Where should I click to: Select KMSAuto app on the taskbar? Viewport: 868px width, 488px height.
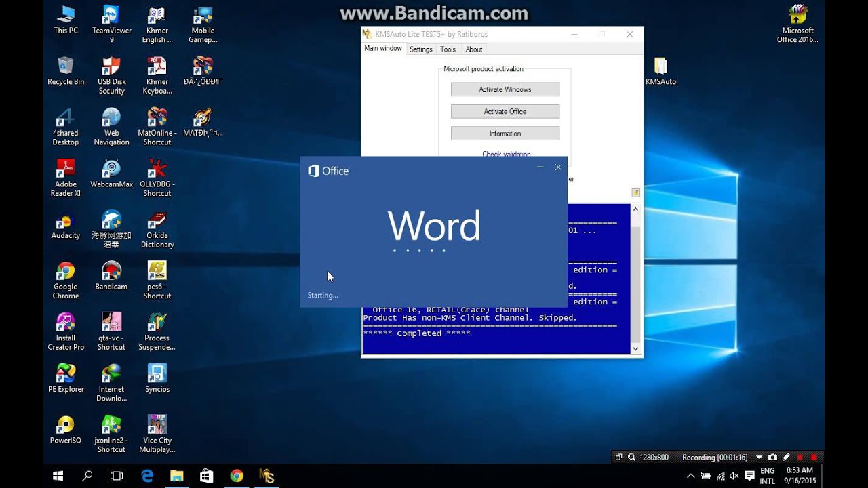(x=267, y=476)
